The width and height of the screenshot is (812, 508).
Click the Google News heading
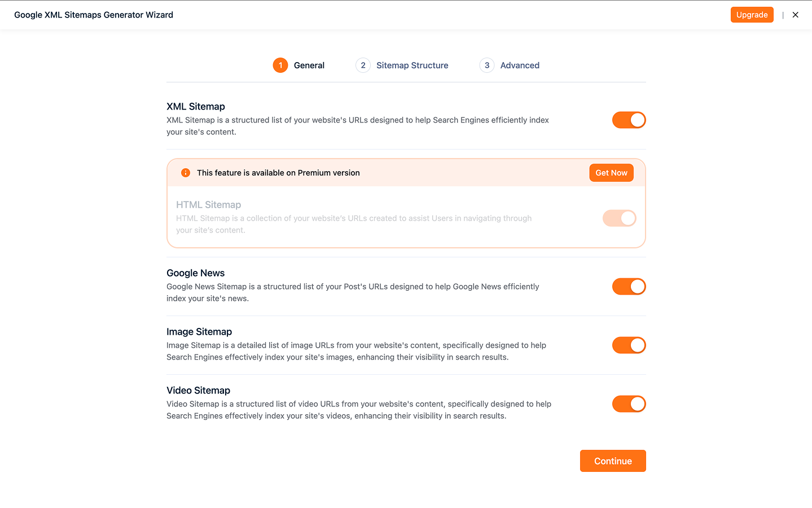pyautogui.click(x=195, y=273)
